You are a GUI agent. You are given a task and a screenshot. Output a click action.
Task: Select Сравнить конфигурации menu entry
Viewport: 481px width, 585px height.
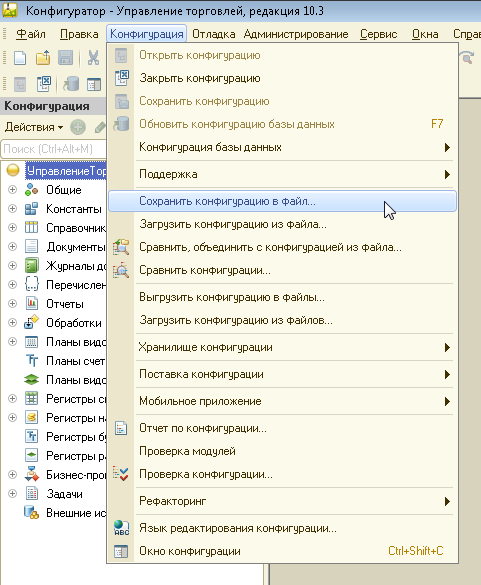coord(282,270)
